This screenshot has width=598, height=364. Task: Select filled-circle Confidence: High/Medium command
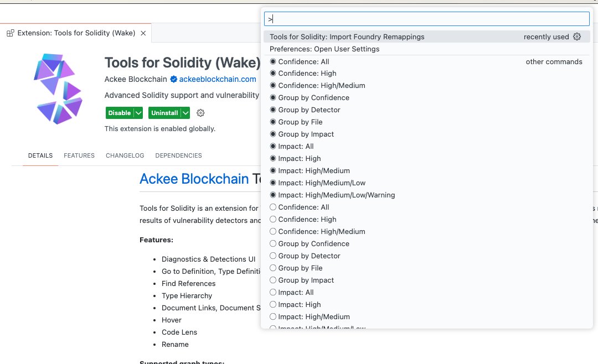427,85
